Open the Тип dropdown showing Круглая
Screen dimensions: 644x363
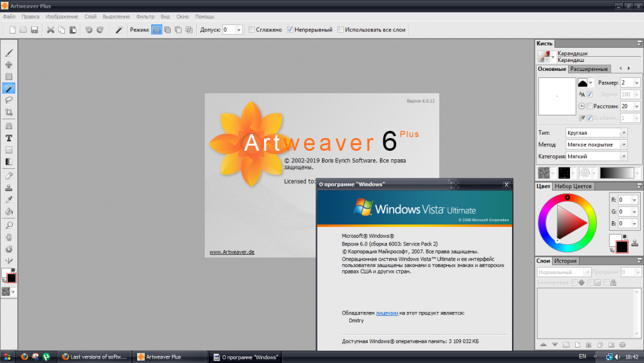(596, 133)
